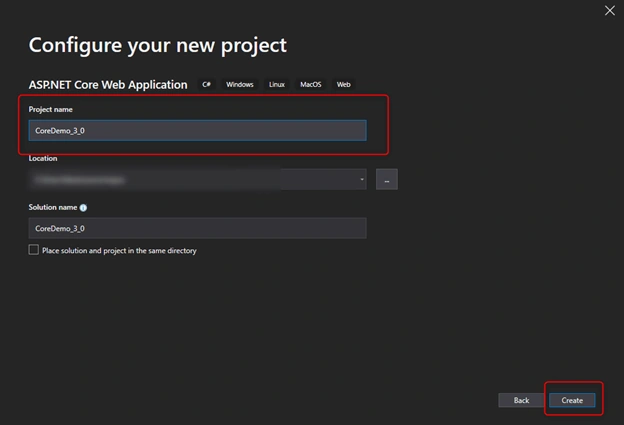Viewport: 624px width, 425px height.
Task: Open the Location dropdown arrow
Action: [x=362, y=179]
